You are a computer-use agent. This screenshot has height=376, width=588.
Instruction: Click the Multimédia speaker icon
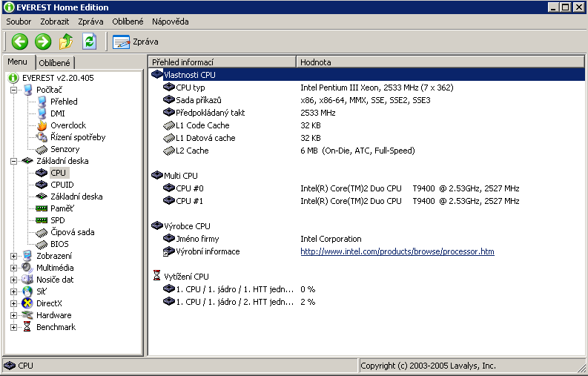point(27,268)
